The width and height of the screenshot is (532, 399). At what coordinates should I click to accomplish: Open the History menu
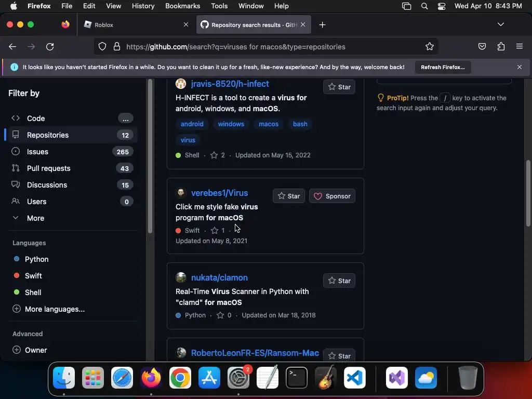pos(143,6)
